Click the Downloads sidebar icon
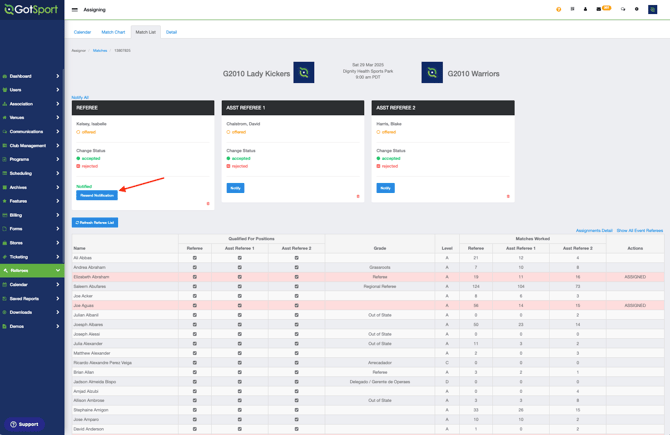This screenshot has width=670, height=435. point(5,312)
